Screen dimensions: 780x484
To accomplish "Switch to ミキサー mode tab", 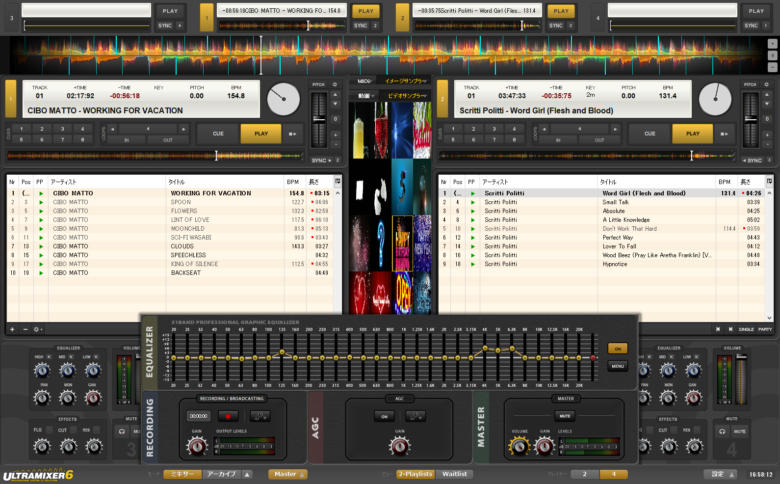I will [x=183, y=474].
